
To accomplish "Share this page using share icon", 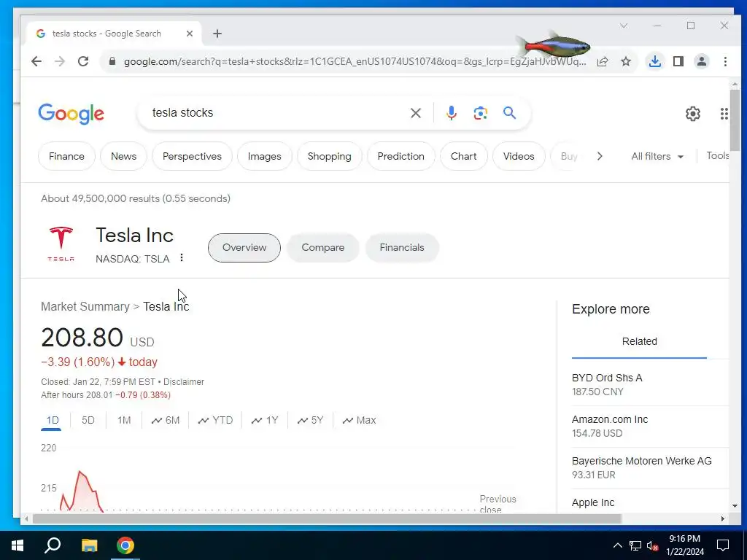I will (x=603, y=61).
